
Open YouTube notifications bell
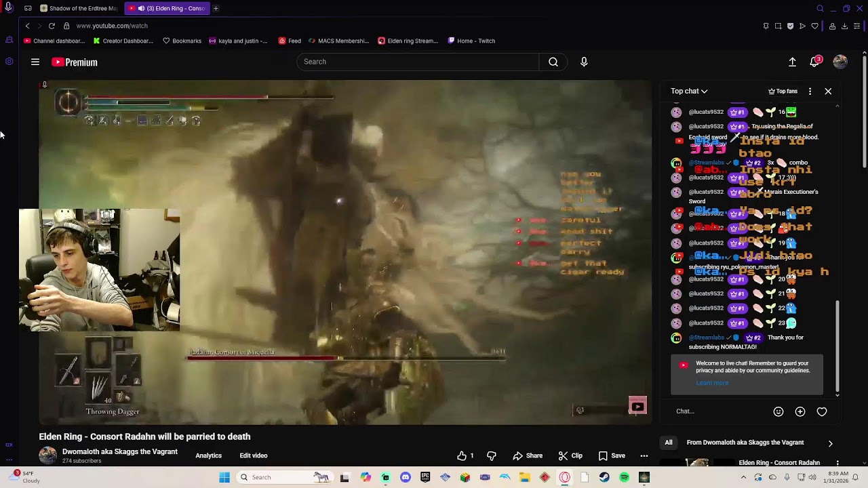815,62
